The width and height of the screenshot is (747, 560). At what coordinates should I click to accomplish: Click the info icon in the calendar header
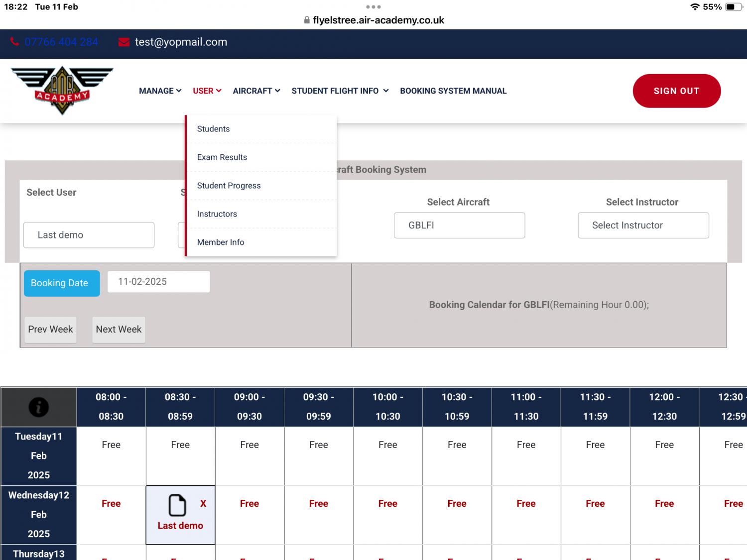(x=38, y=407)
